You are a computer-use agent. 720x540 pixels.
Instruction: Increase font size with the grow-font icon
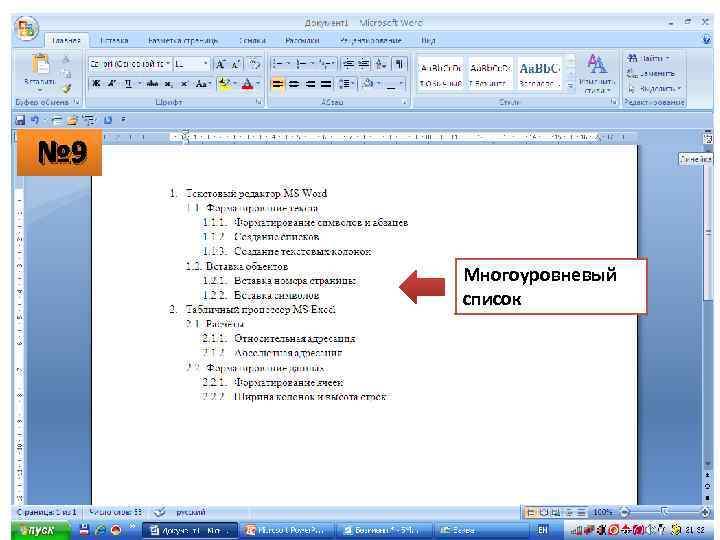(221, 64)
